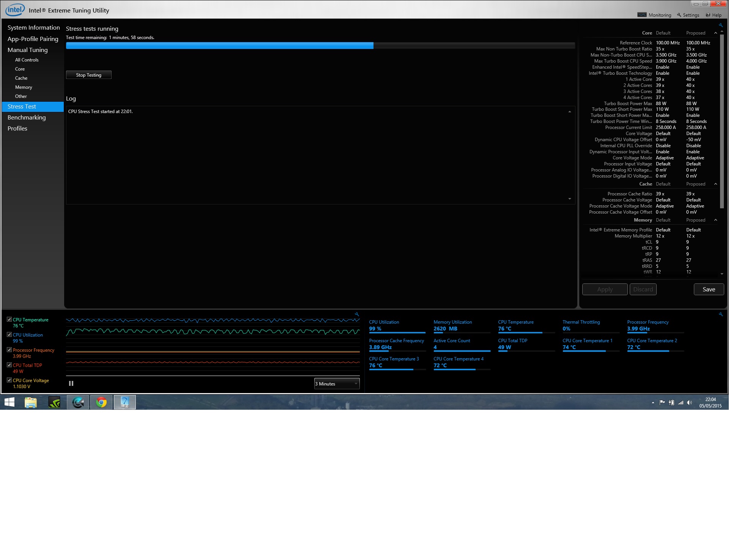
Task: Click Discard button
Action: 643,289
